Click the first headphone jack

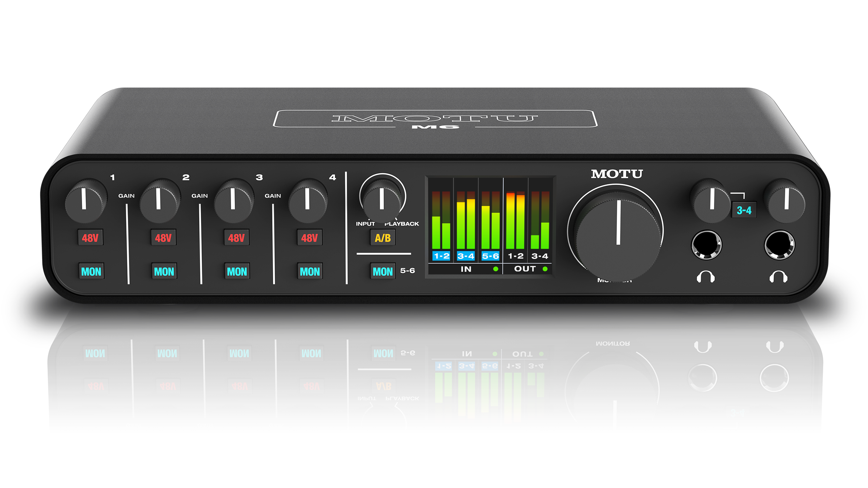[706, 245]
